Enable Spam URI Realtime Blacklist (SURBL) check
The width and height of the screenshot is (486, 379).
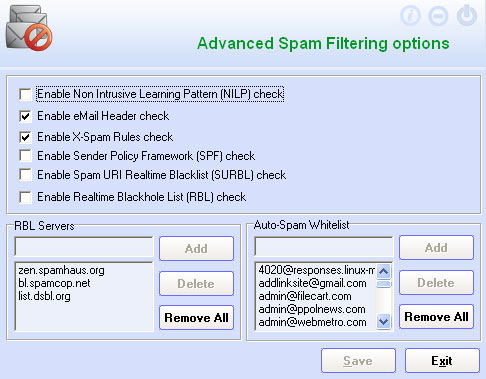click(x=25, y=175)
